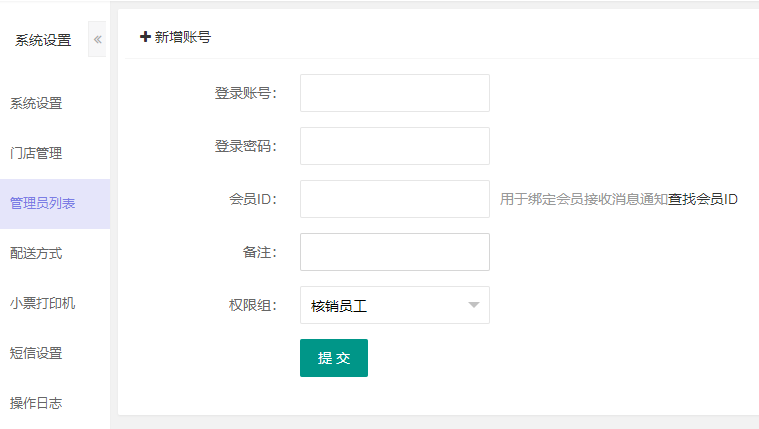Click the 系统设置 sidebar header title
This screenshot has width=759, height=429.
point(43,40)
